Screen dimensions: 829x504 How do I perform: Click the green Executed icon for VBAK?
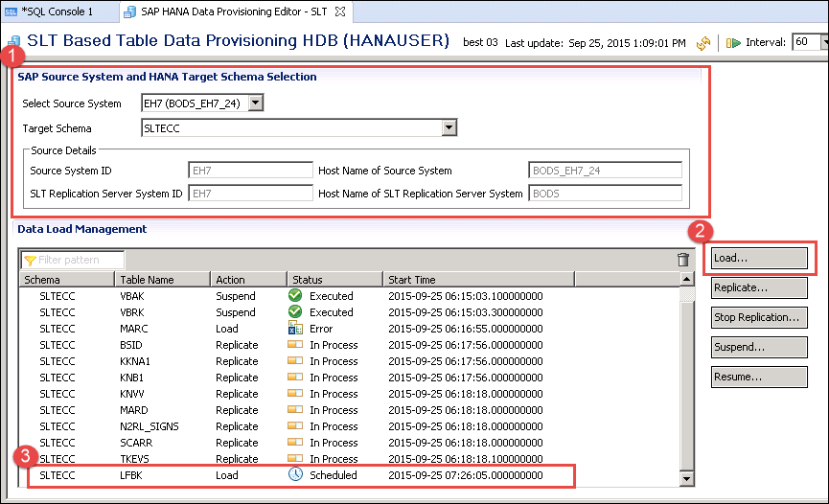pos(295,296)
